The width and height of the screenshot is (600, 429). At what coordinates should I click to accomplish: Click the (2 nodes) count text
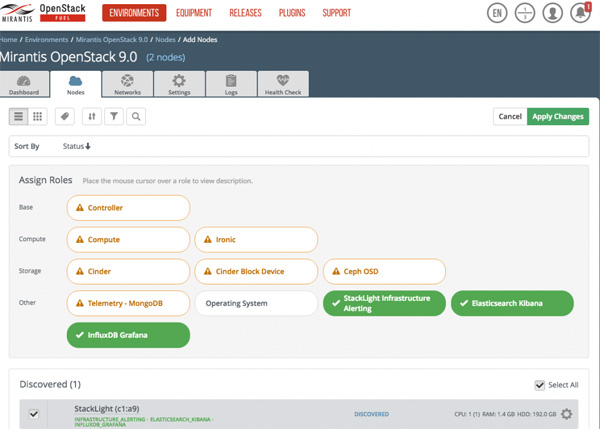tap(166, 57)
